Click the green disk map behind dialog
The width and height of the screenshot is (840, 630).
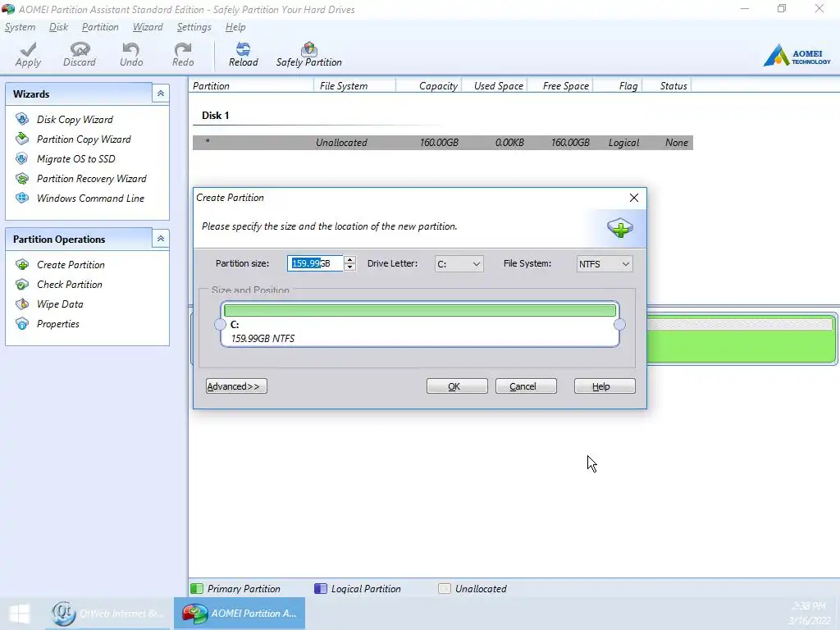[742, 339]
